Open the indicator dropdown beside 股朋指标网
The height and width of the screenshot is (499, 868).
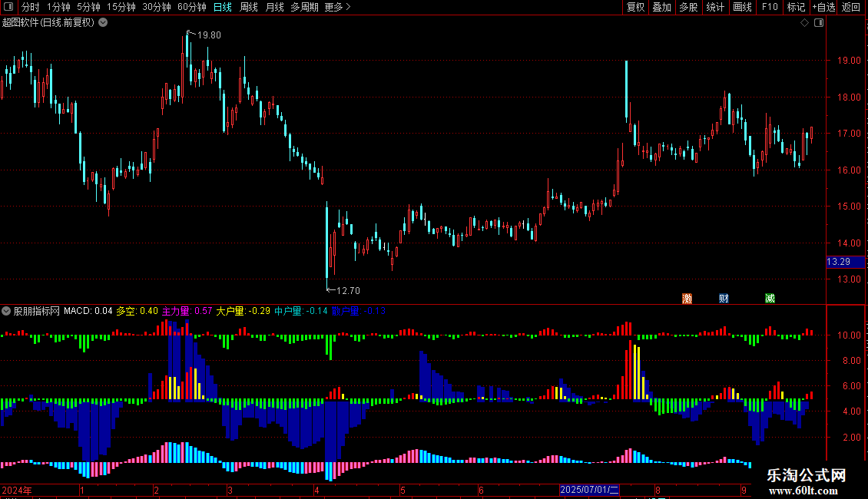click(x=6, y=311)
